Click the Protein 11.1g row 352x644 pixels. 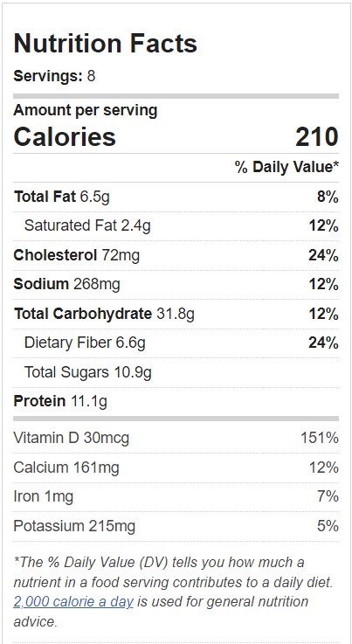click(x=176, y=401)
